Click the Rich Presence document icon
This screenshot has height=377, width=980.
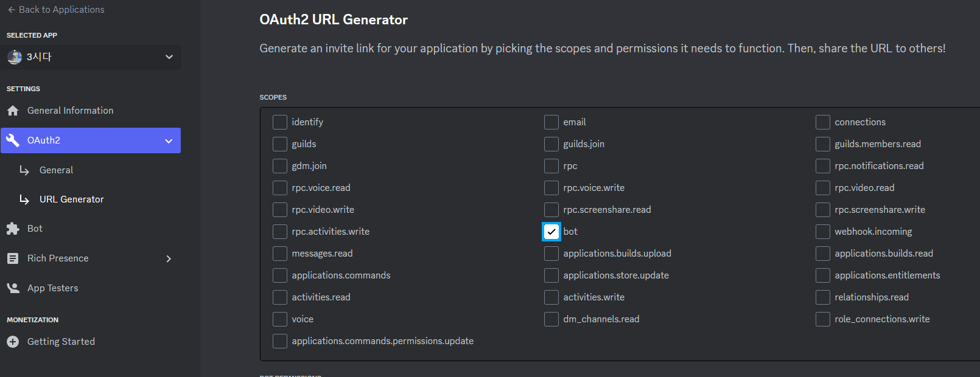coord(13,258)
